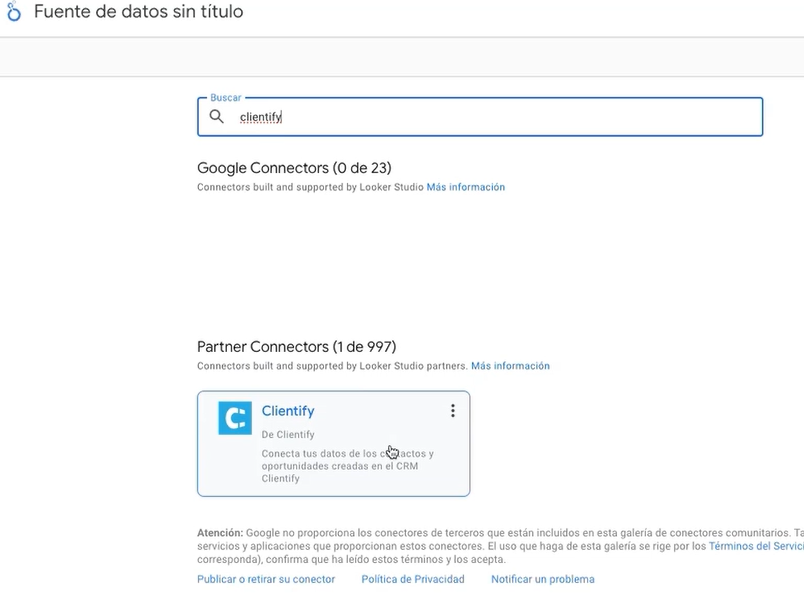The image size is (804, 593).
Task: Click the Looker Studio logo icon
Action: click(x=14, y=11)
